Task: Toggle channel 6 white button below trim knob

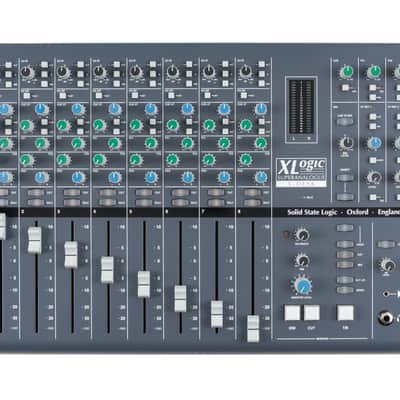Action: coord(171,96)
